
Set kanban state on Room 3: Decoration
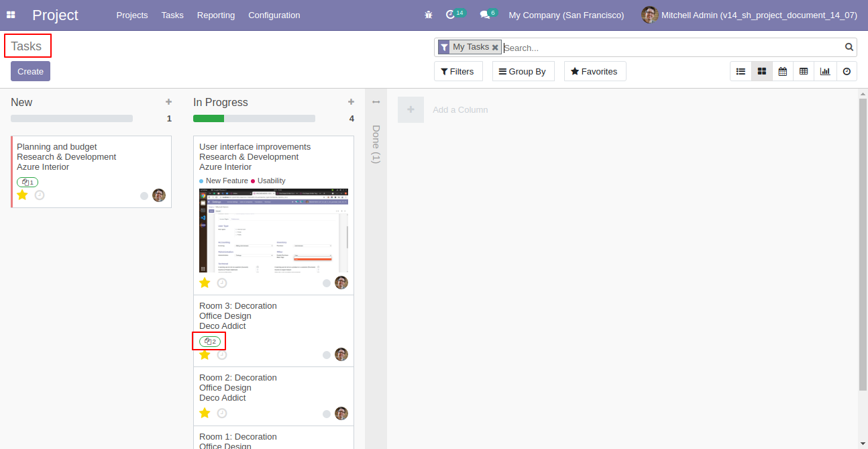pos(327,355)
